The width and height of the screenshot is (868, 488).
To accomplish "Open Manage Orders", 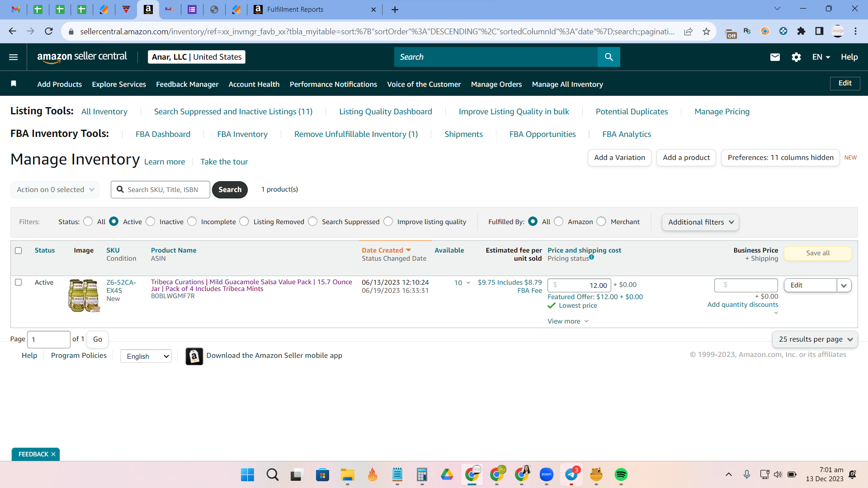I will [x=496, y=84].
